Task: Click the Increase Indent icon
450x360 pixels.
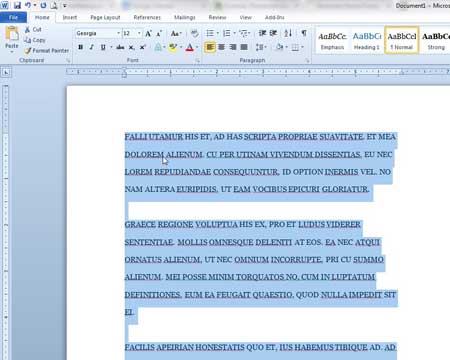Action: pos(273,33)
